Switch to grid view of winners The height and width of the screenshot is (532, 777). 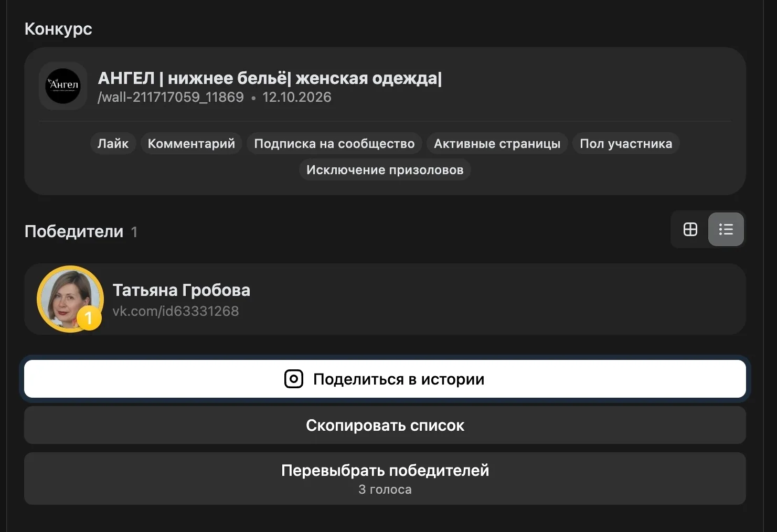point(690,229)
